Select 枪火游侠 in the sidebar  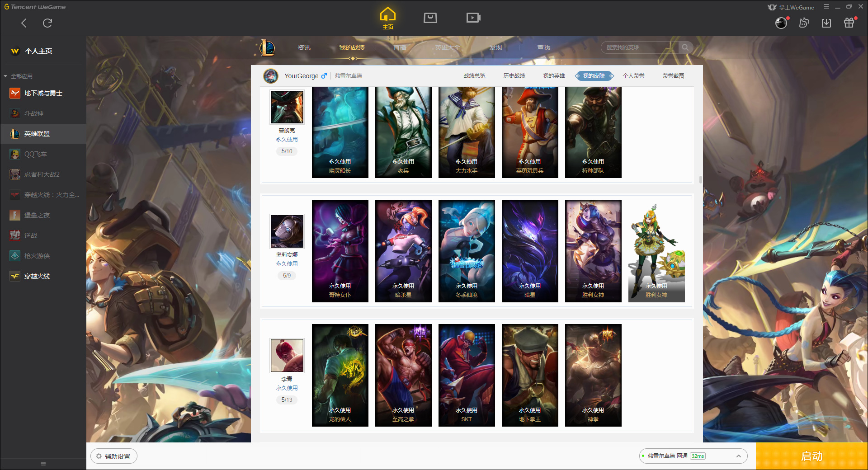tap(43, 256)
